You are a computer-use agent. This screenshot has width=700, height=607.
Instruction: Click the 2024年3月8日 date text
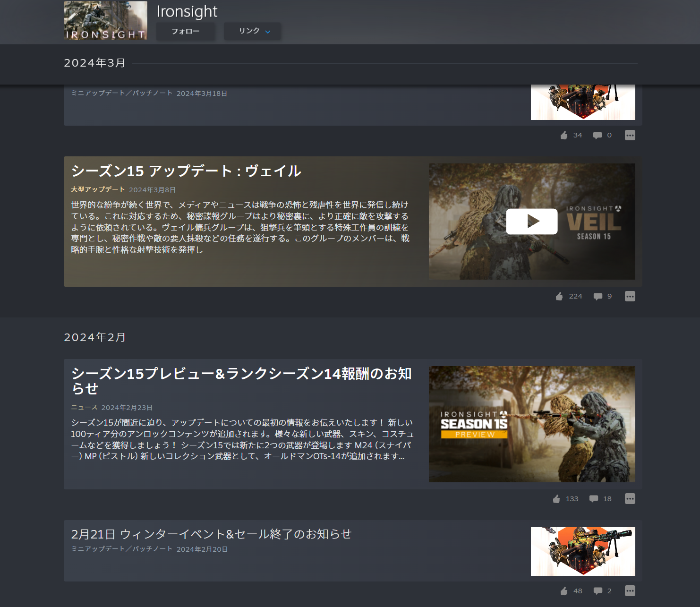[152, 190]
